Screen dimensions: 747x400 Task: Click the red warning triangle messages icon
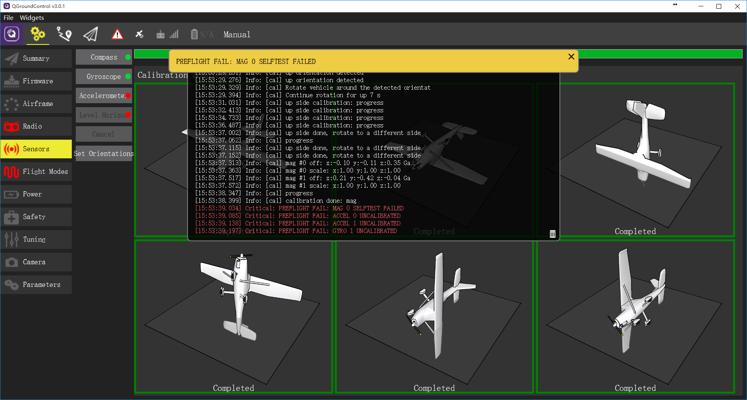tap(117, 35)
